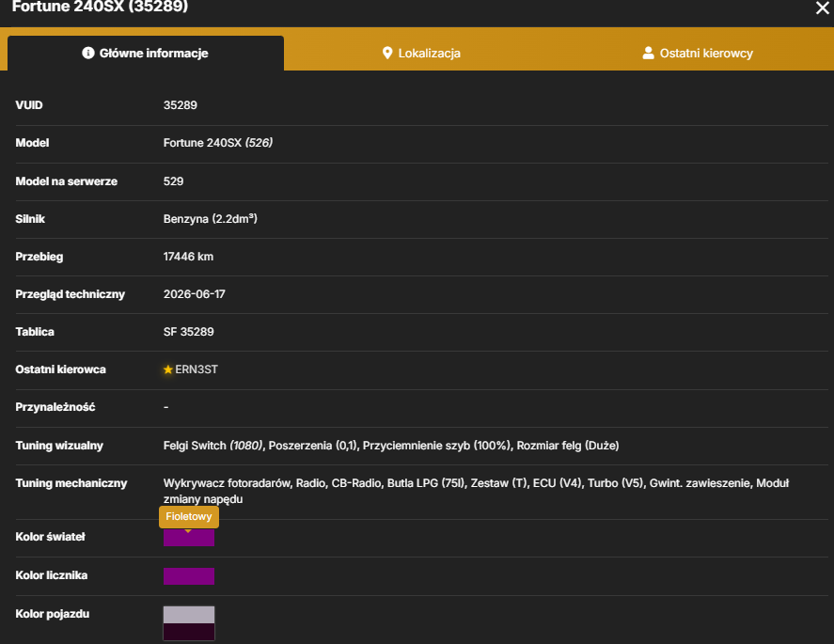Image resolution: width=834 pixels, height=644 pixels.
Task: Click the person icon beside Ostatni kierowcy
Action: pos(648,54)
